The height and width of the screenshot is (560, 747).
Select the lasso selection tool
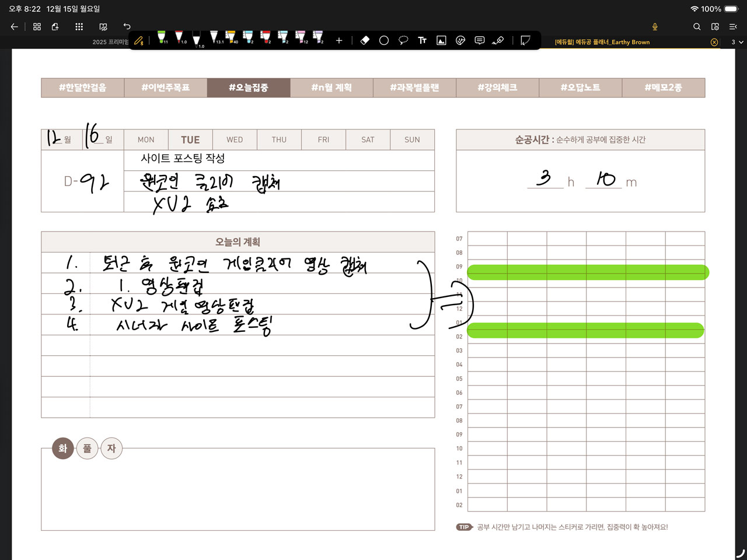coord(403,40)
